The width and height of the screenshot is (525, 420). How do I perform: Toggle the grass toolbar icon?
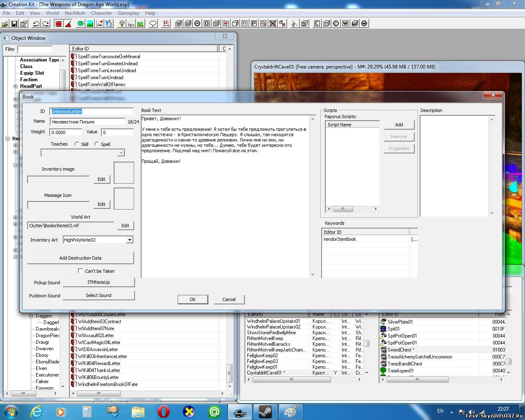(140, 23)
